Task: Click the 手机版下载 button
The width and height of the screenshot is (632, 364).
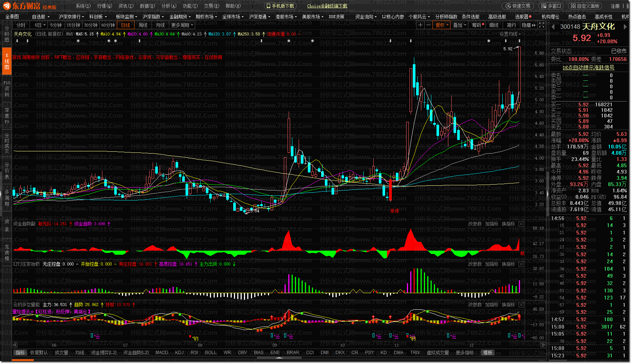Action: 280,6
